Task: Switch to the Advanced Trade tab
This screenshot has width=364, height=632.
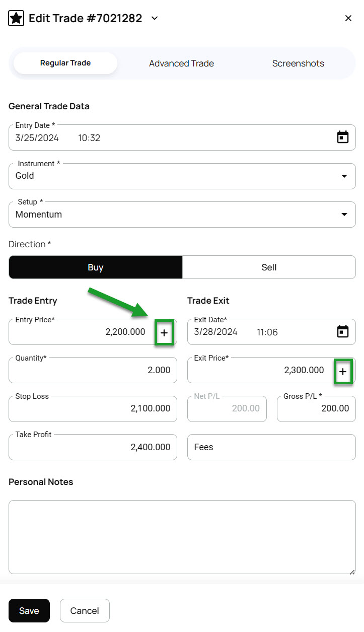Action: click(181, 63)
